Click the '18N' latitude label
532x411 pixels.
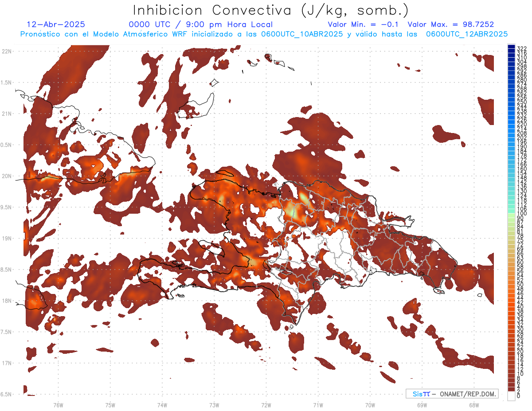7,301
